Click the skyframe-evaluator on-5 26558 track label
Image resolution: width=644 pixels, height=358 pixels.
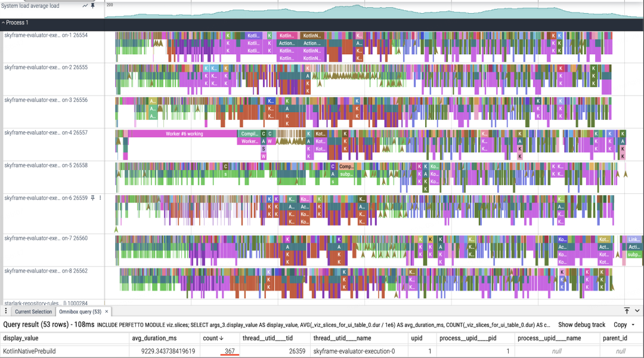click(45, 165)
